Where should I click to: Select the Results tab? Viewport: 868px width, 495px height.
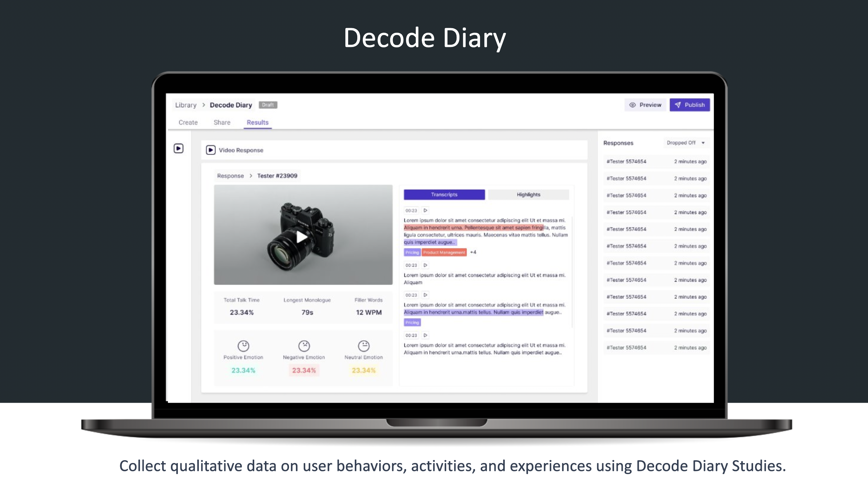tap(257, 122)
